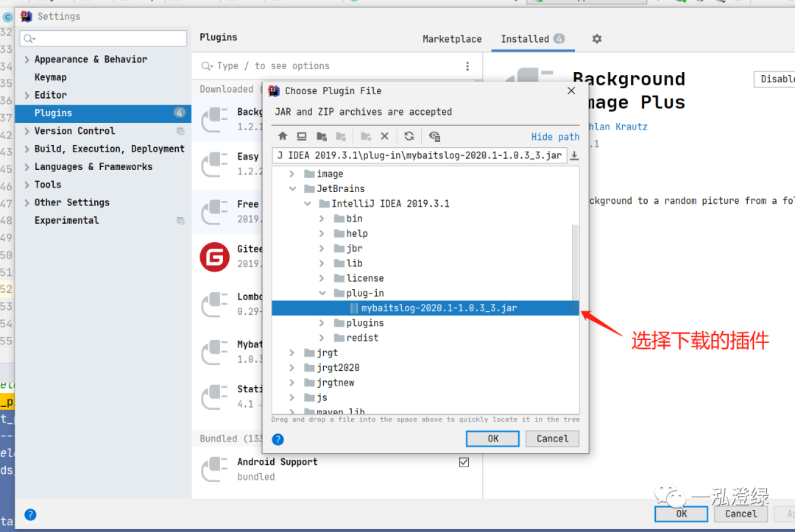Expand the bin folder
795x532 pixels.
[x=322, y=218]
